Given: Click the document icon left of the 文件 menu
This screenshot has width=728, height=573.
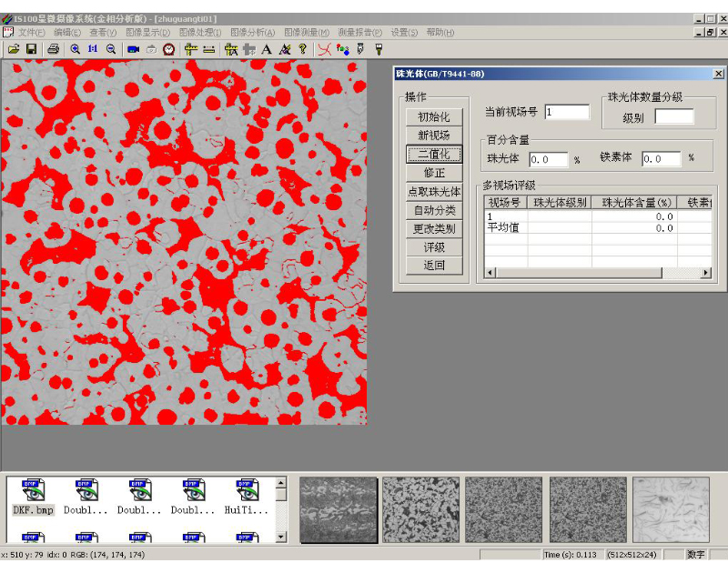Looking at the screenshot, I should pos(8,32).
